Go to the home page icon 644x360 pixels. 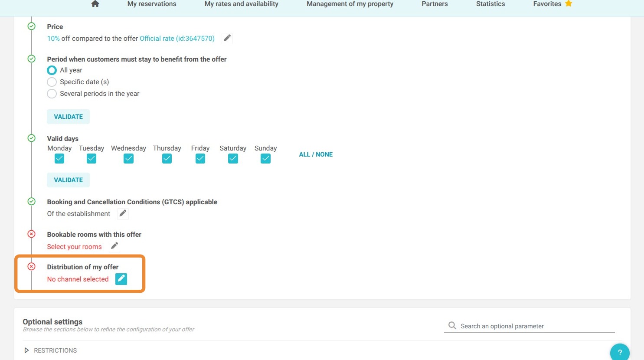pyautogui.click(x=95, y=4)
